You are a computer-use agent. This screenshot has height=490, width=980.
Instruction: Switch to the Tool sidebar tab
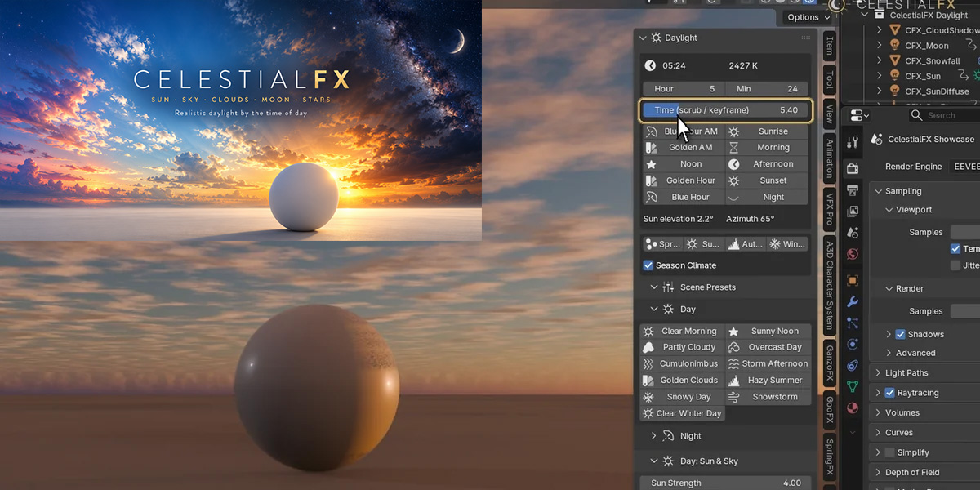829,79
